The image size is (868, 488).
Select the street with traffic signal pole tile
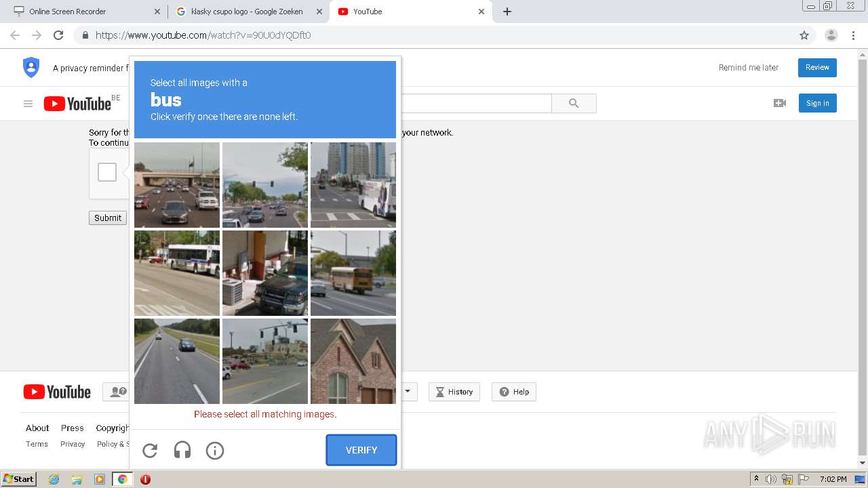tap(265, 361)
